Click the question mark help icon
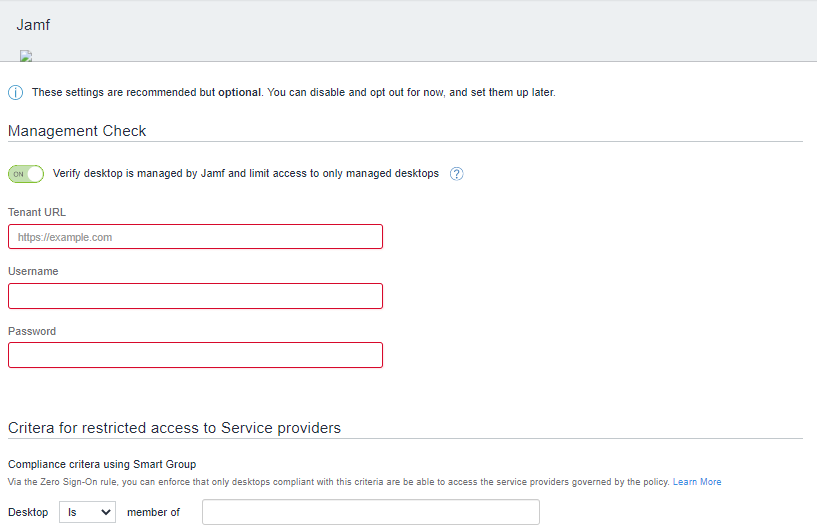Viewport: 817px width, 530px height. click(x=457, y=174)
